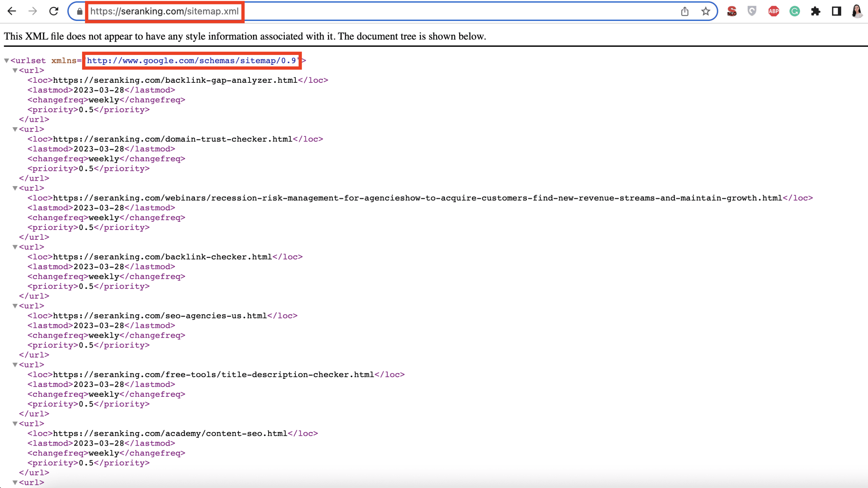
Task: Open the google.com sitemap schema link
Action: 192,61
